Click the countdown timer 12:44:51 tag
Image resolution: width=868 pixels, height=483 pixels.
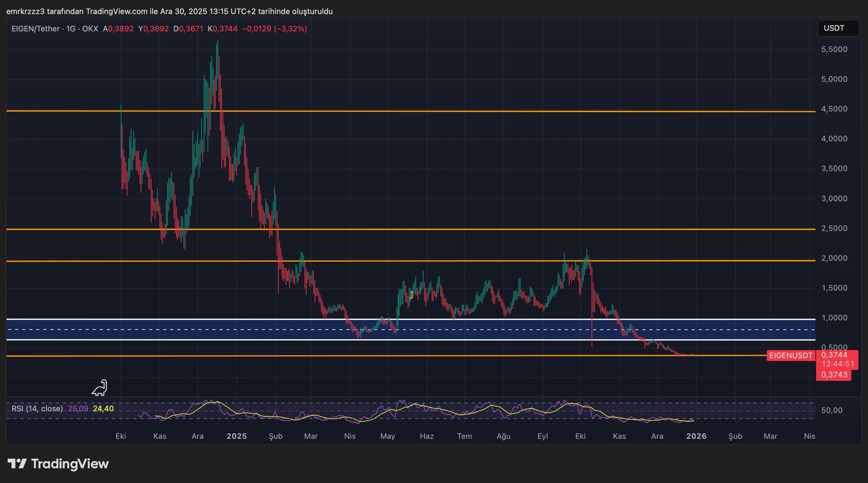point(837,364)
